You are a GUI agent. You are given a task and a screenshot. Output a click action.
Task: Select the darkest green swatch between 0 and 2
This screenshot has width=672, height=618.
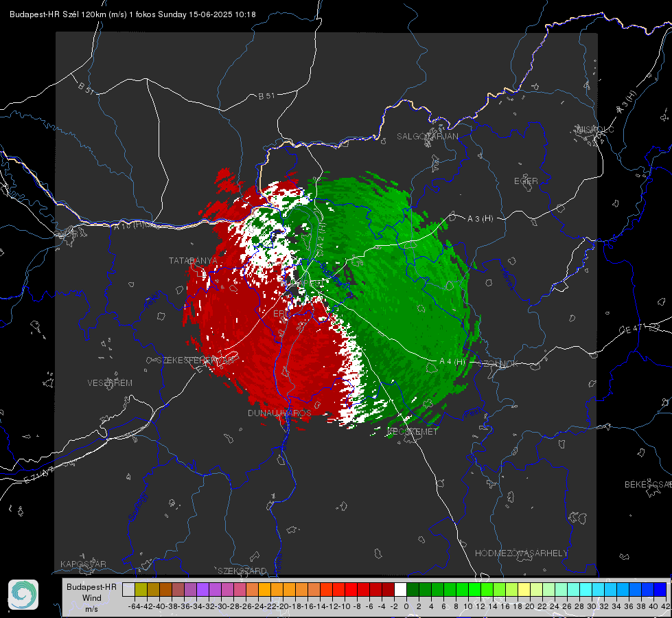[413, 589]
